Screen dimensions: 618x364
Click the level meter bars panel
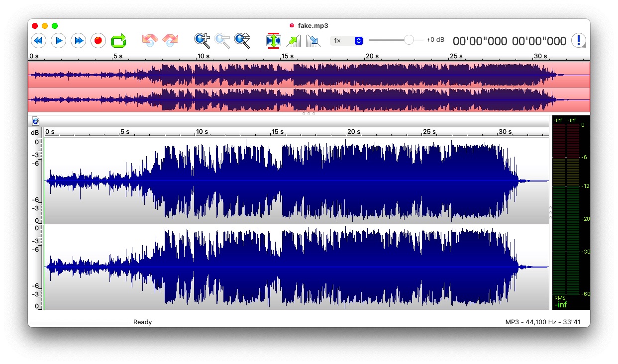point(566,209)
